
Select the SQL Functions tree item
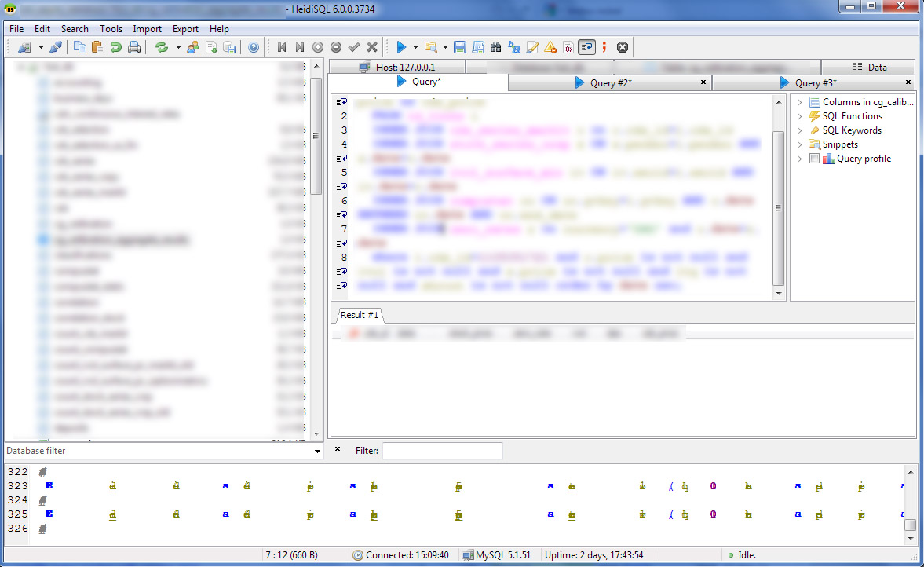click(x=852, y=116)
